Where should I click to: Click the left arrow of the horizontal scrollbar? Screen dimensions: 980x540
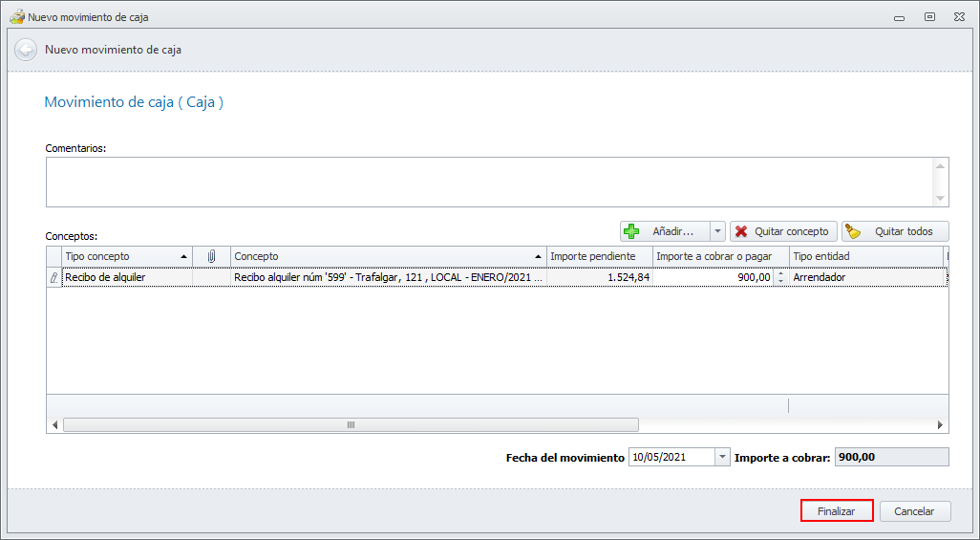55,425
